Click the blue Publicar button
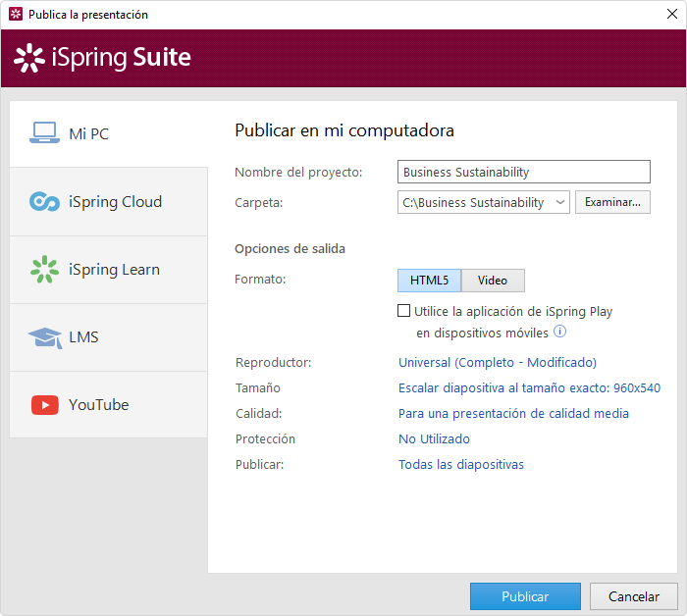687x616 pixels. pos(525,596)
